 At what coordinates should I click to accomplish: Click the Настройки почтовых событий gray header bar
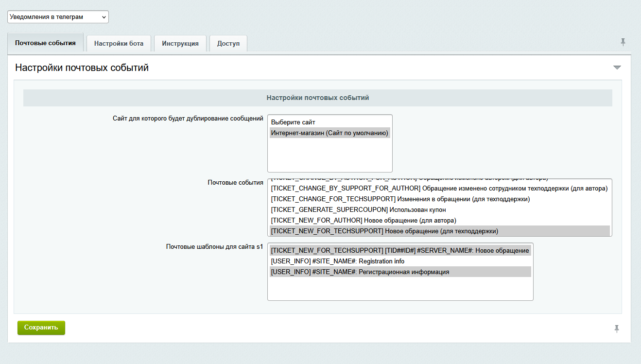pos(317,98)
